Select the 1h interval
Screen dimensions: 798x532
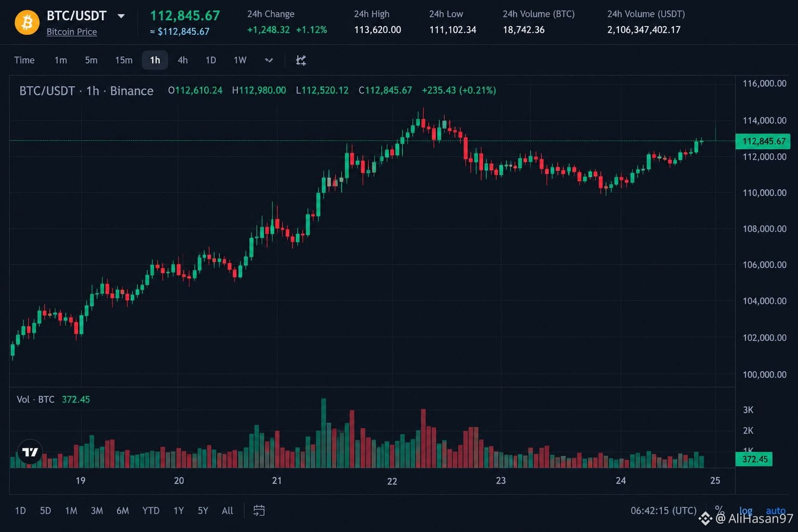[155, 60]
